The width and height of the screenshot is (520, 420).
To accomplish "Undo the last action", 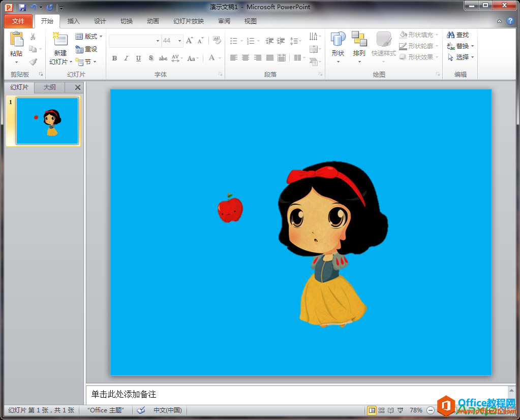I will (34, 7).
